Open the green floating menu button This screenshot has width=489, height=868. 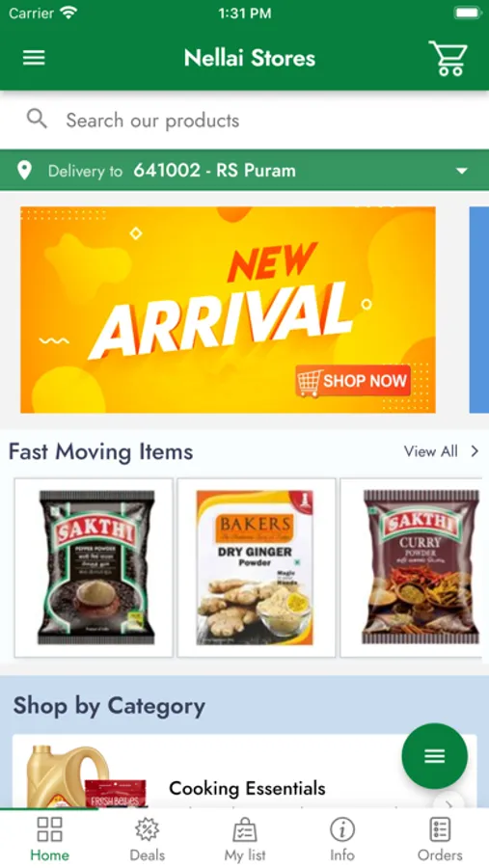coord(435,756)
